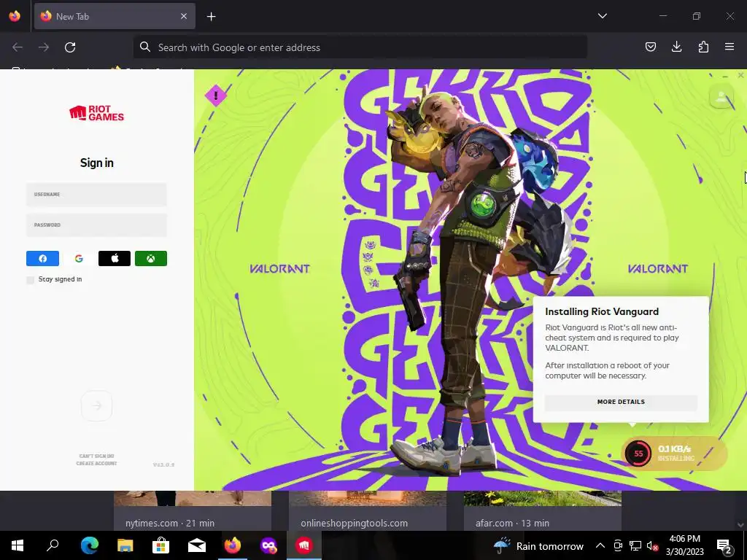Open Windows taskbar search

[x=53, y=545]
